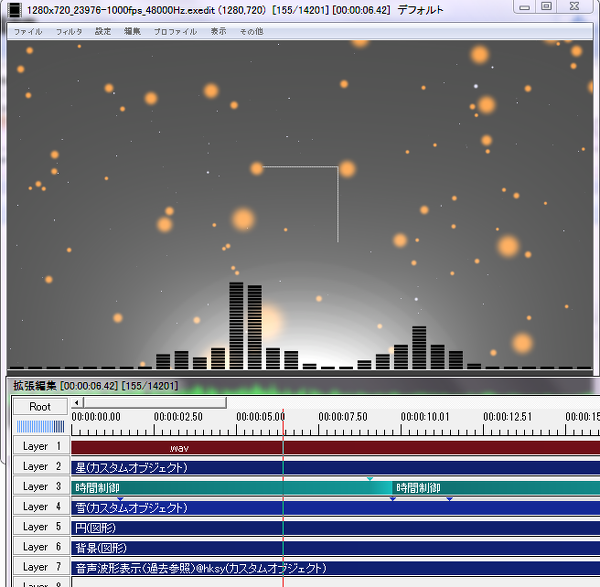Toggle Layer 1 visibility button
Screen dimensions: 600x587
coord(40,447)
